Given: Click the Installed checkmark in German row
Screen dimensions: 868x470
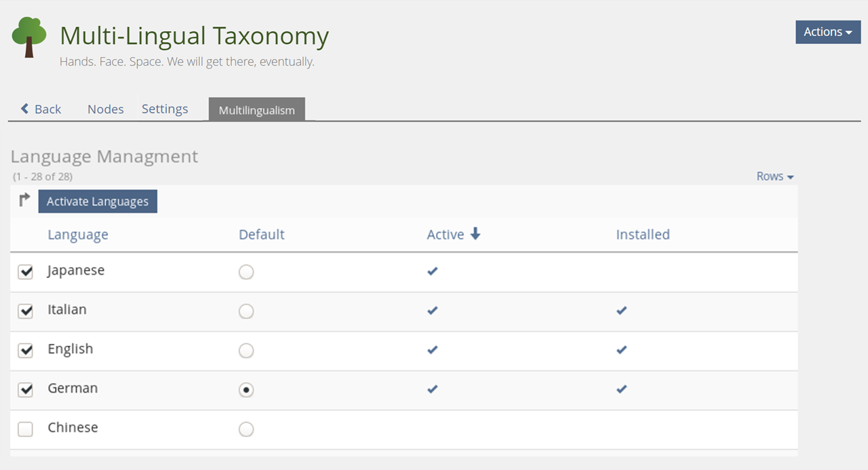Looking at the screenshot, I should pos(622,389).
